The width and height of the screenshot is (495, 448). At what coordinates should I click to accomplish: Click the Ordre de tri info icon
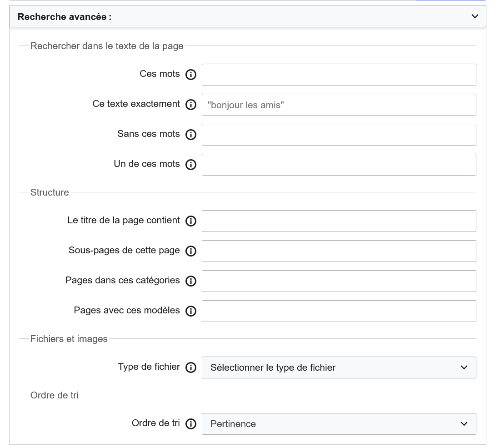(190, 424)
